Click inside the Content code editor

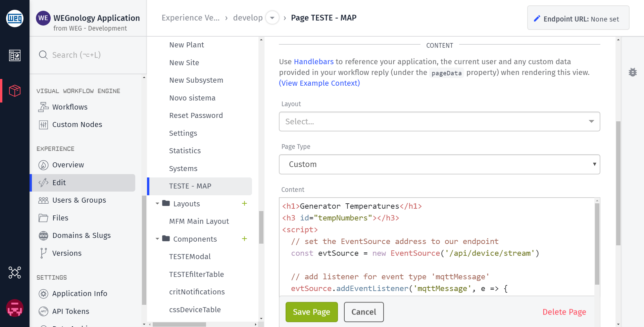[x=436, y=247]
